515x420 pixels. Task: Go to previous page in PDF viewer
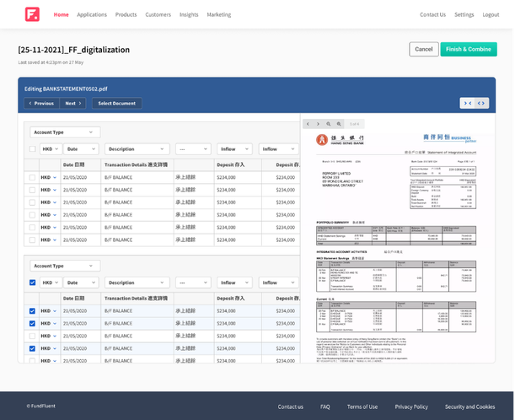click(x=308, y=124)
